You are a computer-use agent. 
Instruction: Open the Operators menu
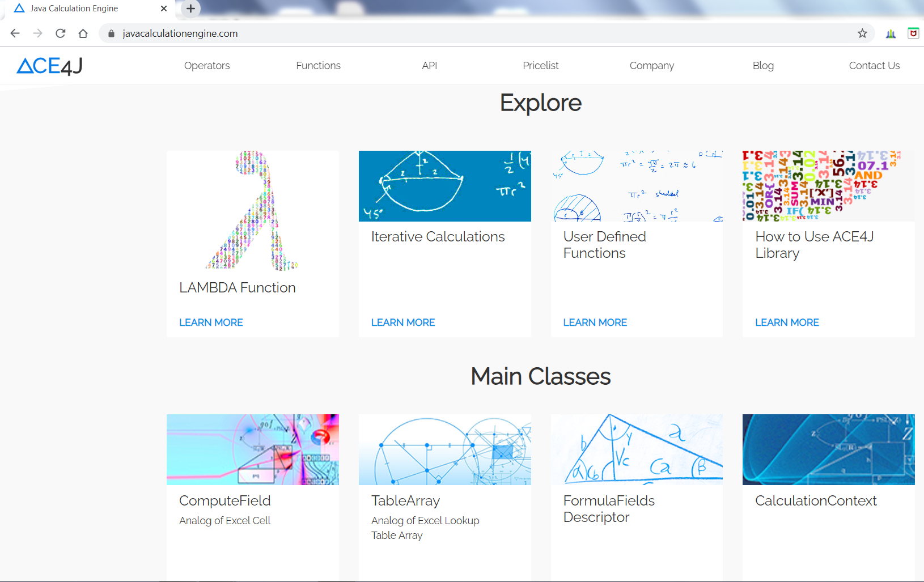tap(207, 65)
